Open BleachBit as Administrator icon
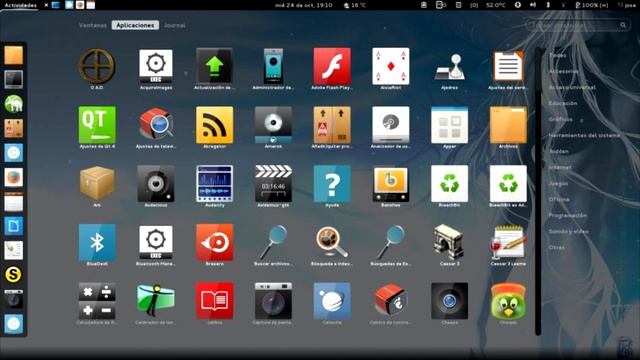 508,184
